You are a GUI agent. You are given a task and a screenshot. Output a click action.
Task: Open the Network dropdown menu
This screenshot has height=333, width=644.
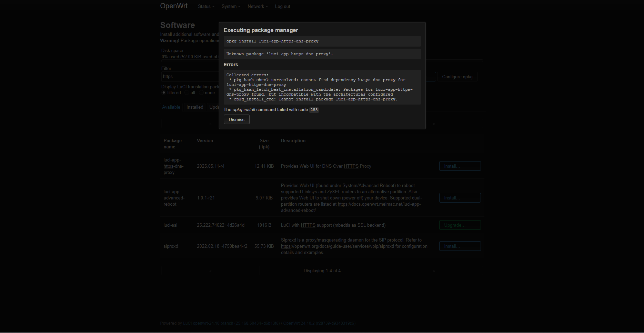click(258, 7)
